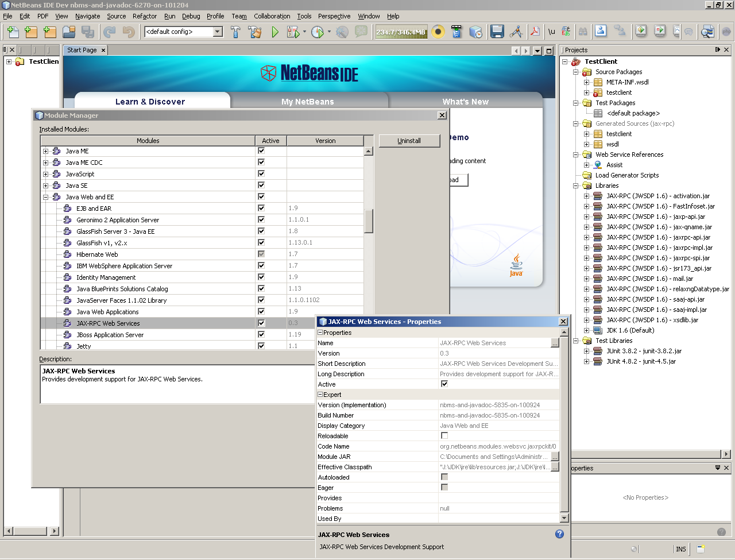Enable the Reloadable property checkbox
This screenshot has height=560, width=735.
444,436
